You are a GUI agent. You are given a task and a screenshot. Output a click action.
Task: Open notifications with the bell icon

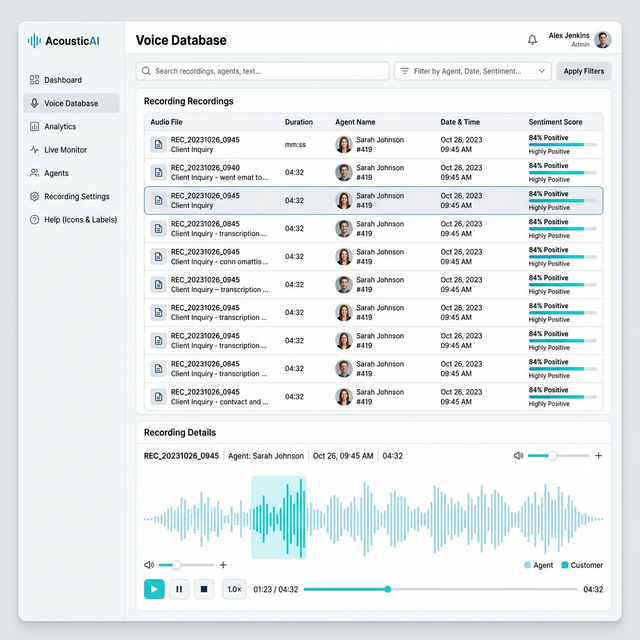coord(532,40)
